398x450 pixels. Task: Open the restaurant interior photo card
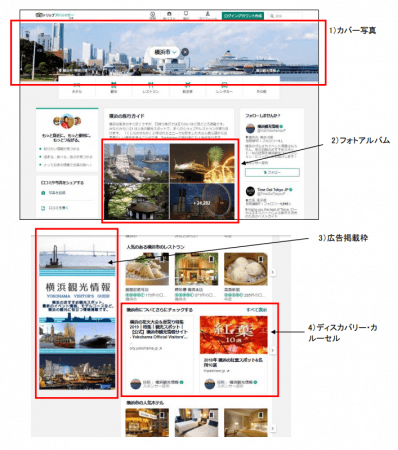point(196,269)
